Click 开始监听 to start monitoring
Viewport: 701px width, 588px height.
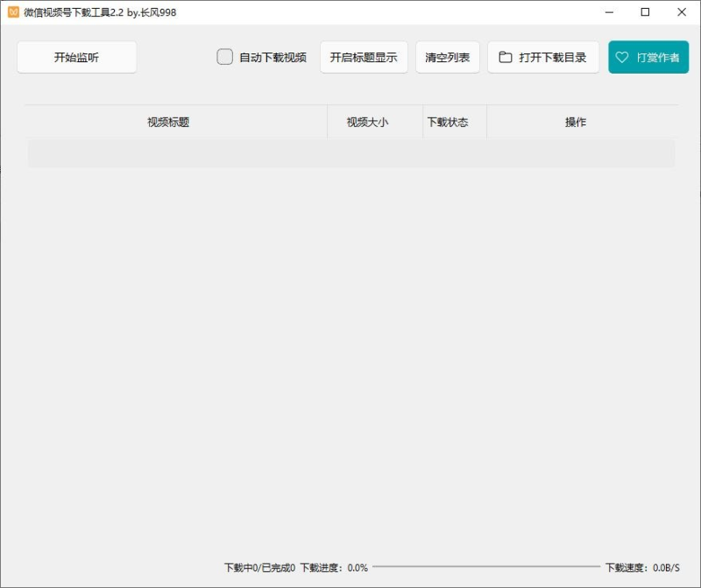[x=76, y=57]
